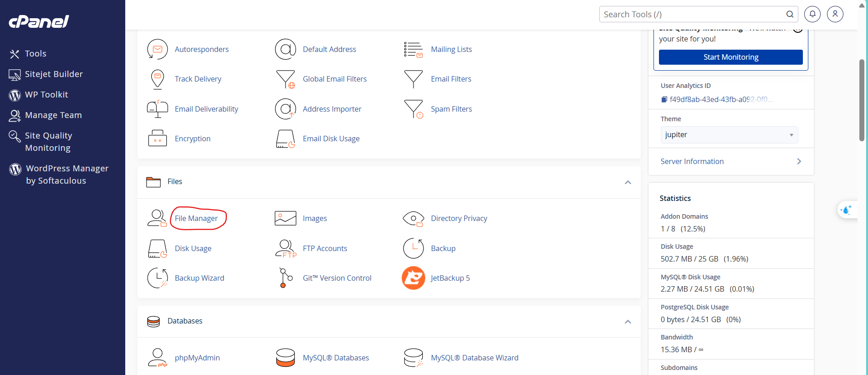Expand Server Information arrow
Screen dimensions: 868x375
[x=799, y=161]
